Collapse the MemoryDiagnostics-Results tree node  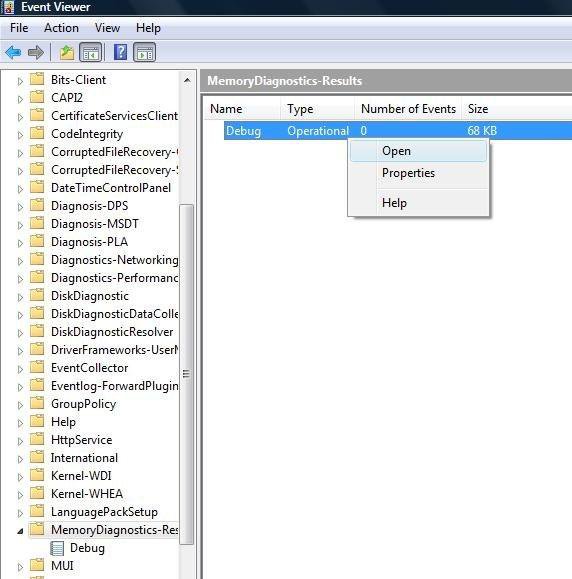pos(20,531)
